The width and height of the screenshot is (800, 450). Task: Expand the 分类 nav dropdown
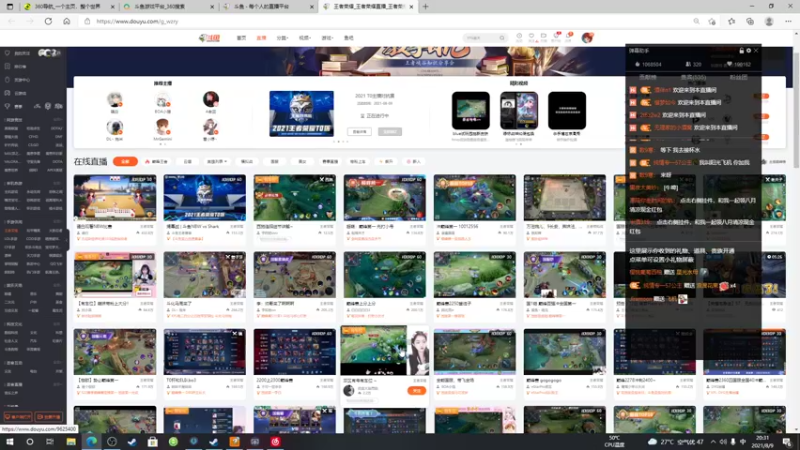tap(282, 38)
